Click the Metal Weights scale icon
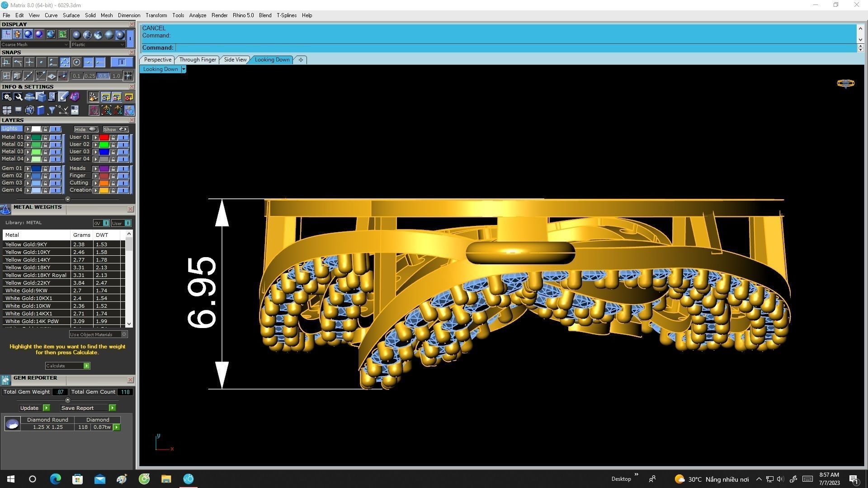 (5, 209)
